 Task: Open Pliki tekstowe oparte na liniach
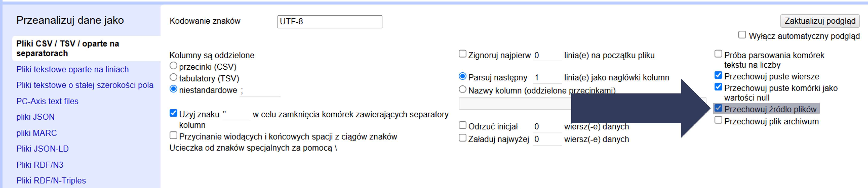(72, 70)
